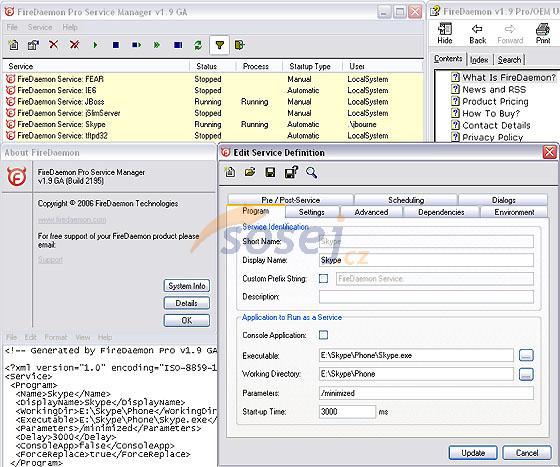The height and width of the screenshot is (467, 560).
Task: Switch to the Scheduling tab
Action: (406, 200)
